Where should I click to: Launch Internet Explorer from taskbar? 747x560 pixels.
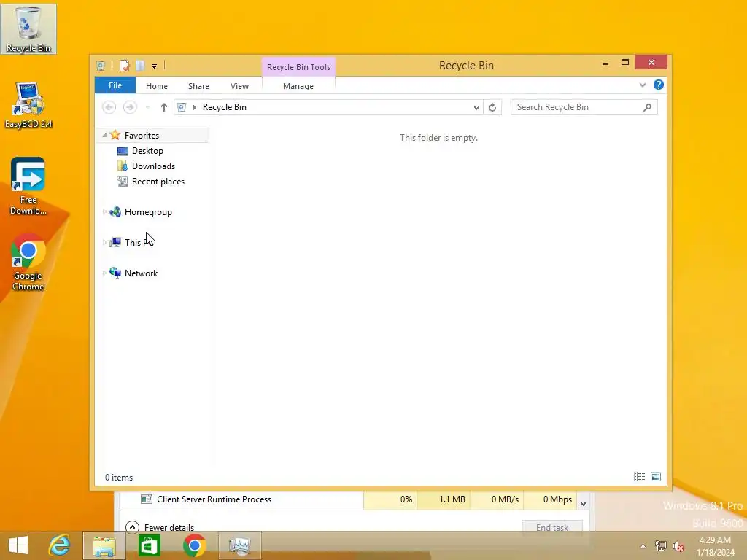point(60,545)
